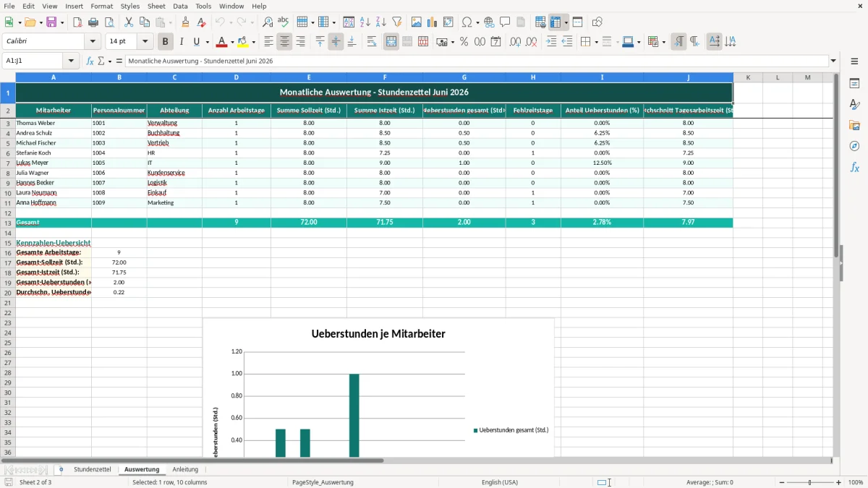Insert a comment
Screen dimensions: 868x488
(x=505, y=22)
